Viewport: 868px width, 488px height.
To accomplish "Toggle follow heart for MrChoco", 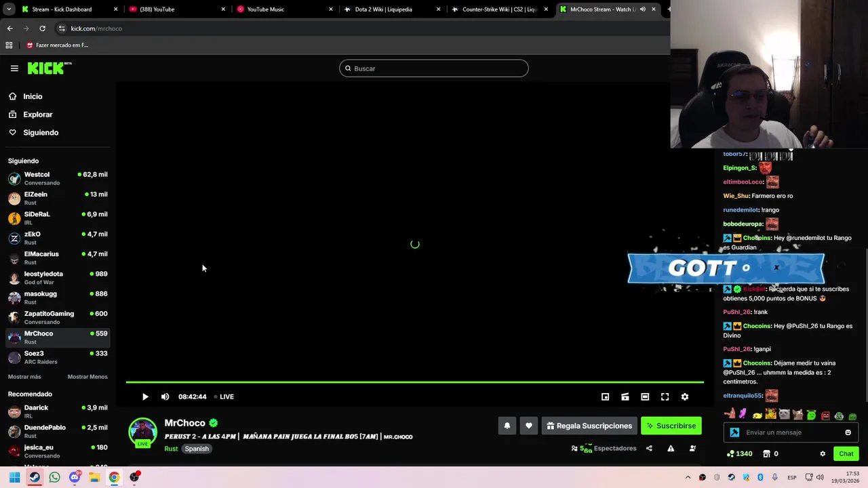I will (x=528, y=426).
